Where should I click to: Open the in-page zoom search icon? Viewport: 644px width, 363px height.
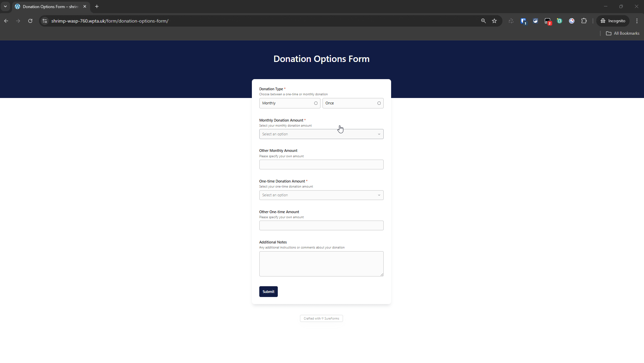(483, 21)
